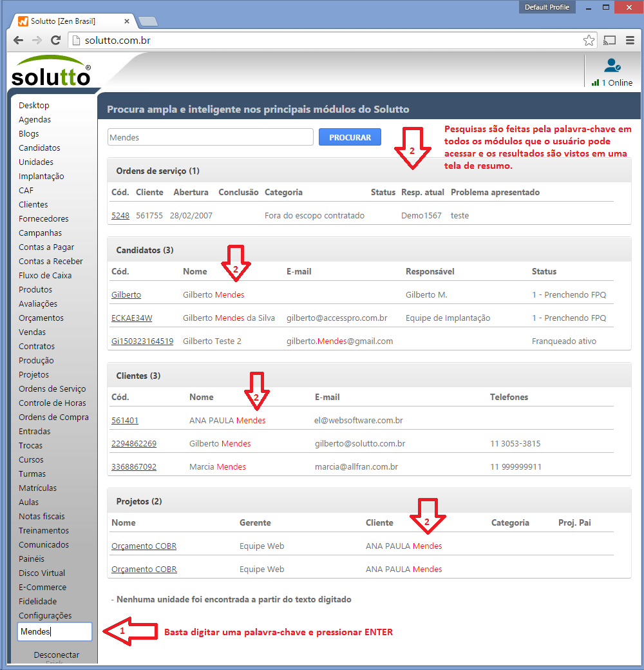The height and width of the screenshot is (670, 644).
Task: Click the browser back arrow
Action: point(19,40)
